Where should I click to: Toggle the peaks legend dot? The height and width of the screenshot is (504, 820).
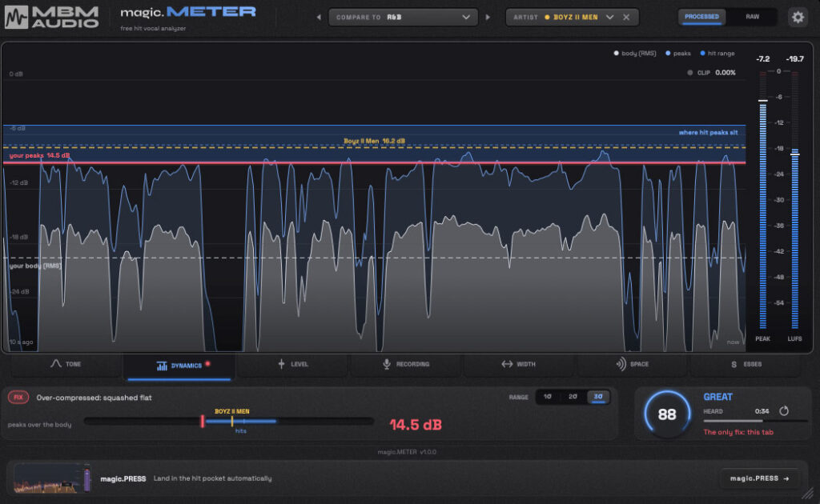click(668, 54)
